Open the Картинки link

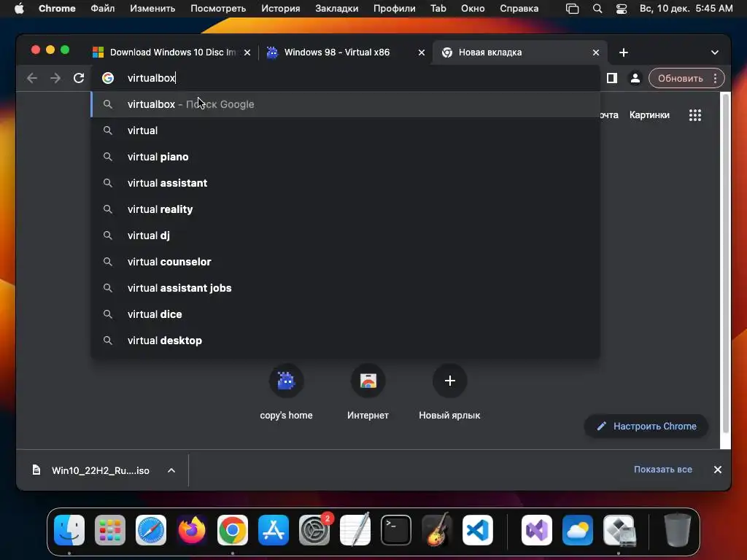click(649, 114)
